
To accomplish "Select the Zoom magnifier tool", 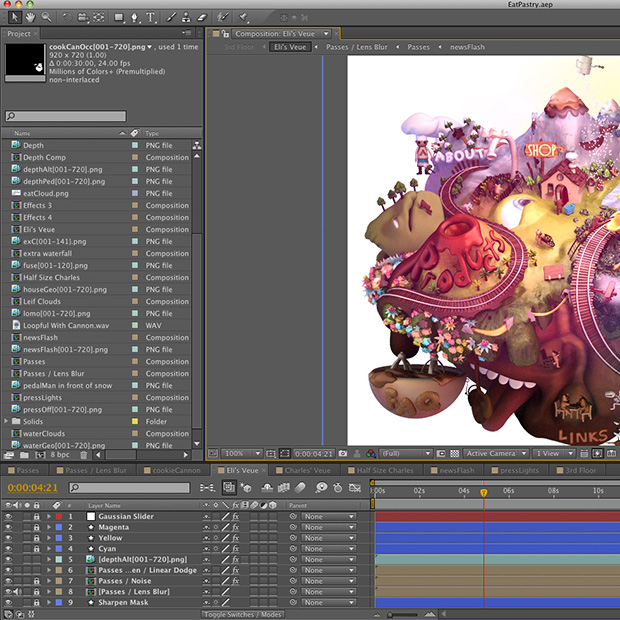I will [47, 17].
